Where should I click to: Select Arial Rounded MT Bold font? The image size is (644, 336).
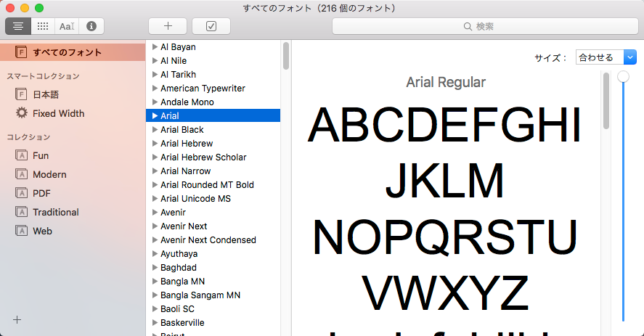tap(207, 185)
